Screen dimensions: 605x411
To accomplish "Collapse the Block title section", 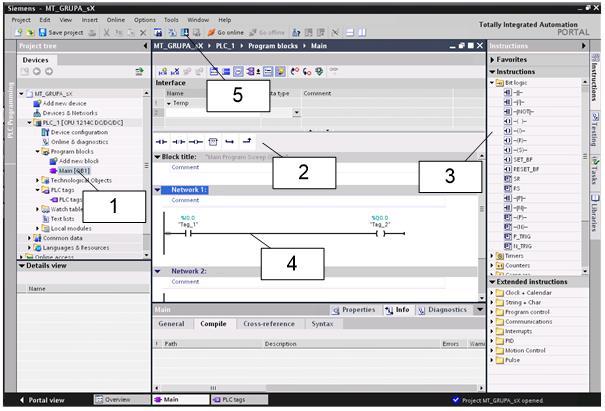I will point(157,157).
